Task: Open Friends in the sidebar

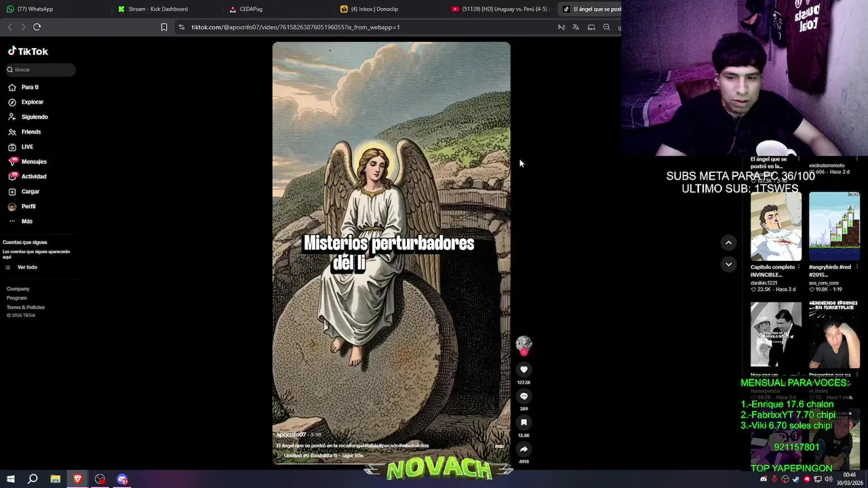Action: click(x=24, y=131)
